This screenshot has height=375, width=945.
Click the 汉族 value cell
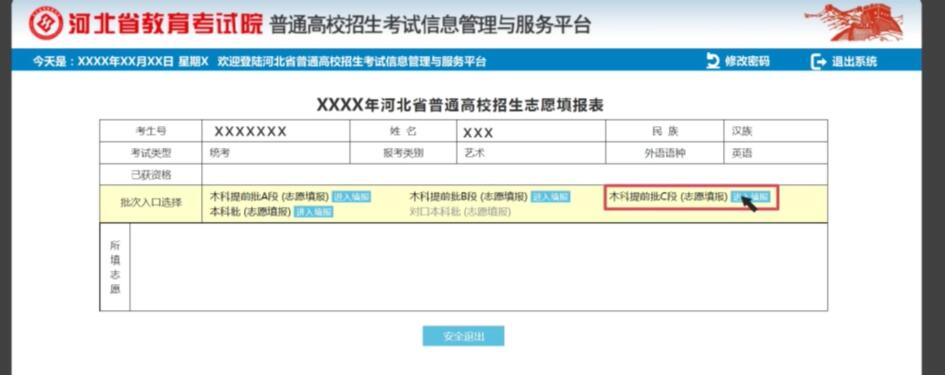pos(775,131)
